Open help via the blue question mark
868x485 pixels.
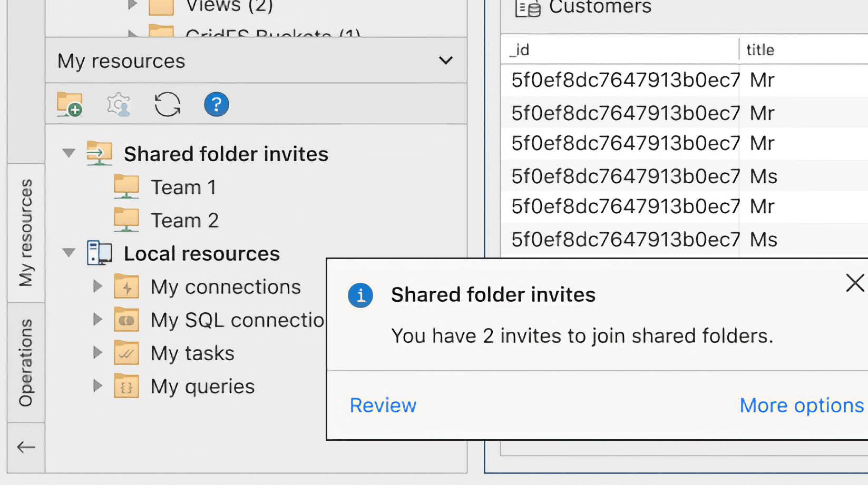click(216, 104)
